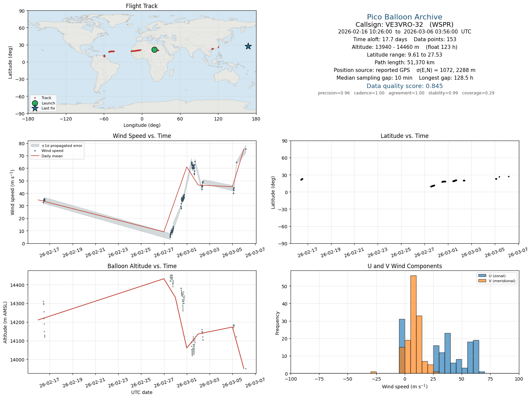
Task: Click the precision/cadence/coverage score breakdown line
Action: click(x=406, y=93)
